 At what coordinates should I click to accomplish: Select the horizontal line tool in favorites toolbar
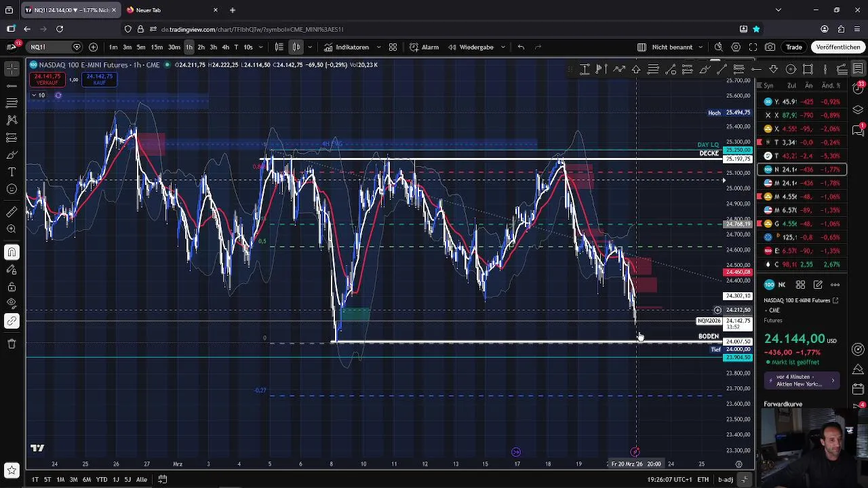click(756, 69)
